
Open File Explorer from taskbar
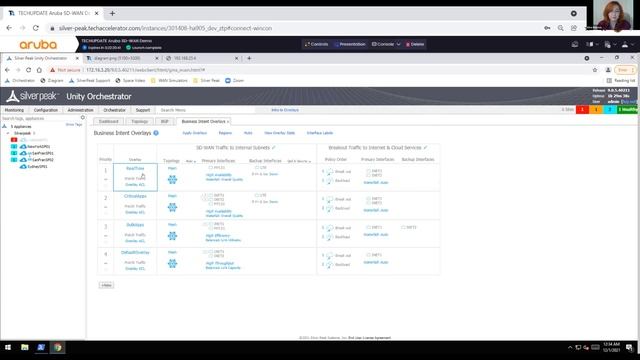point(24,347)
